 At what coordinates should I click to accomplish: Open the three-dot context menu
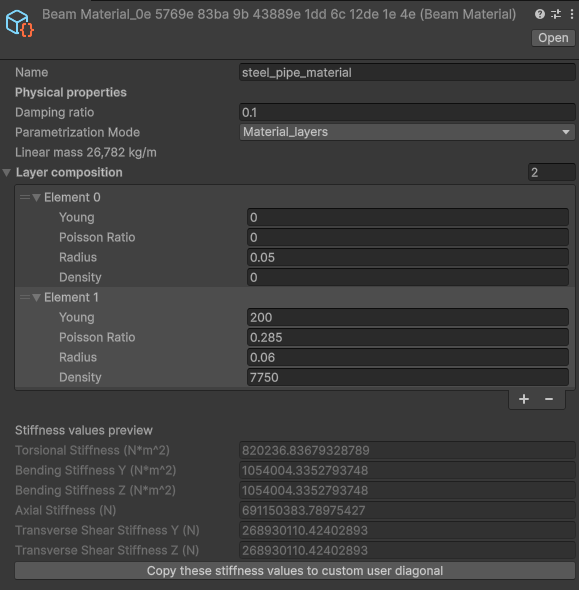pyautogui.click(x=572, y=14)
